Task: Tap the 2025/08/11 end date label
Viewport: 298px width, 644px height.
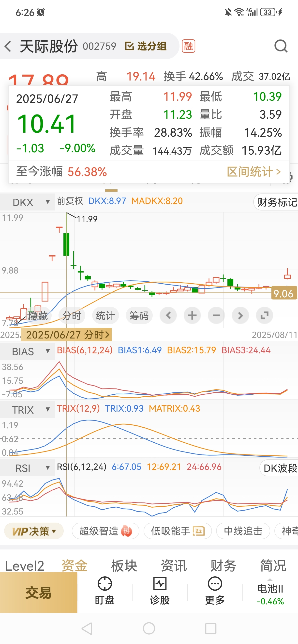Action: tap(274, 335)
